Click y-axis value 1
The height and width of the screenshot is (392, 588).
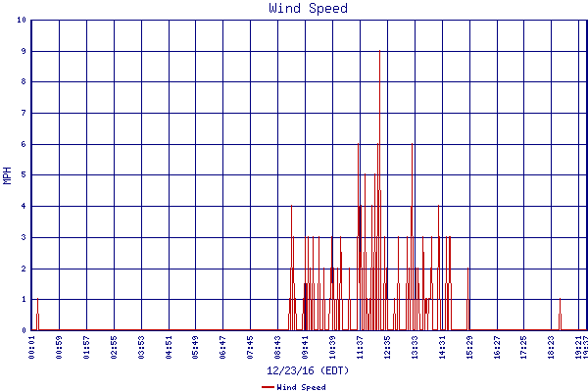point(24,299)
